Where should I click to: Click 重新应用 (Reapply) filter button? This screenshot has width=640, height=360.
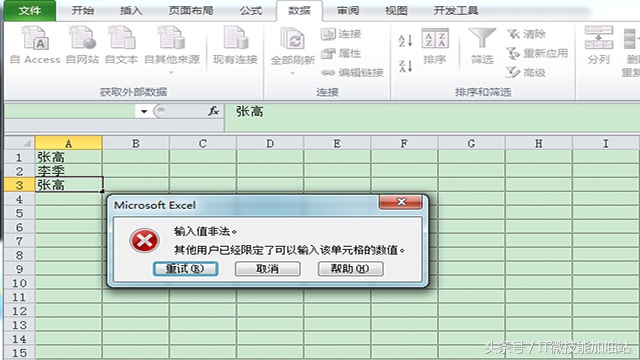point(537,53)
